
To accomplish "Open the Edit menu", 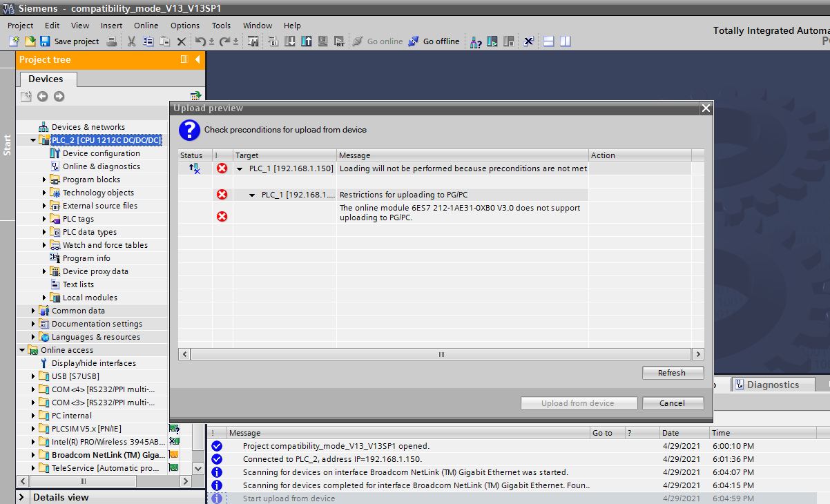I will point(52,26).
